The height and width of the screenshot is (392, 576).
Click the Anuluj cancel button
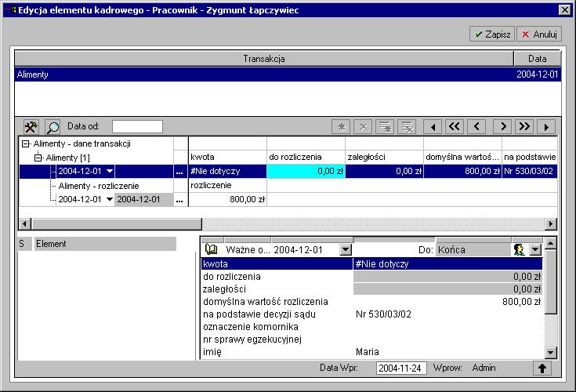[x=539, y=34]
